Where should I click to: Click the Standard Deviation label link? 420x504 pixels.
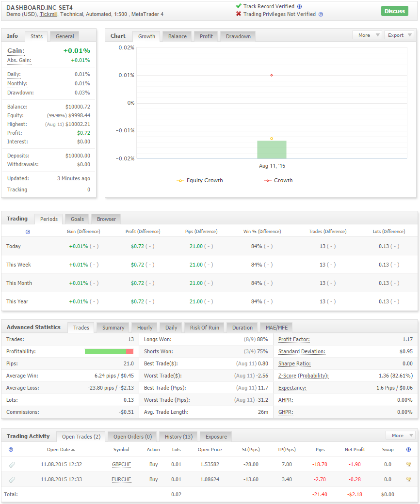pos(302,352)
